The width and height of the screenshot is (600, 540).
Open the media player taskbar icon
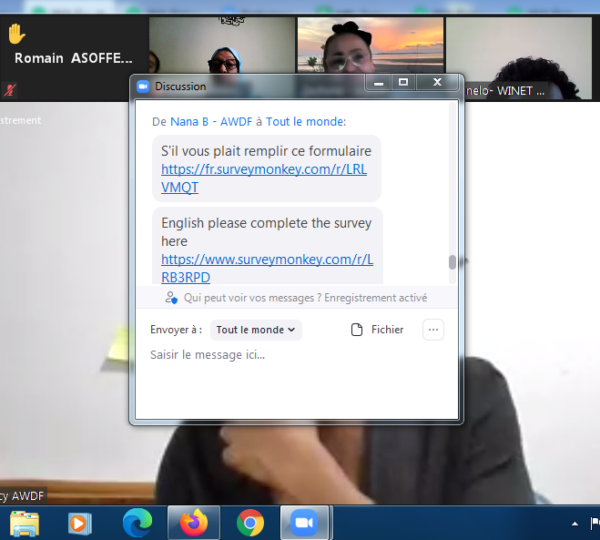pos(80,523)
